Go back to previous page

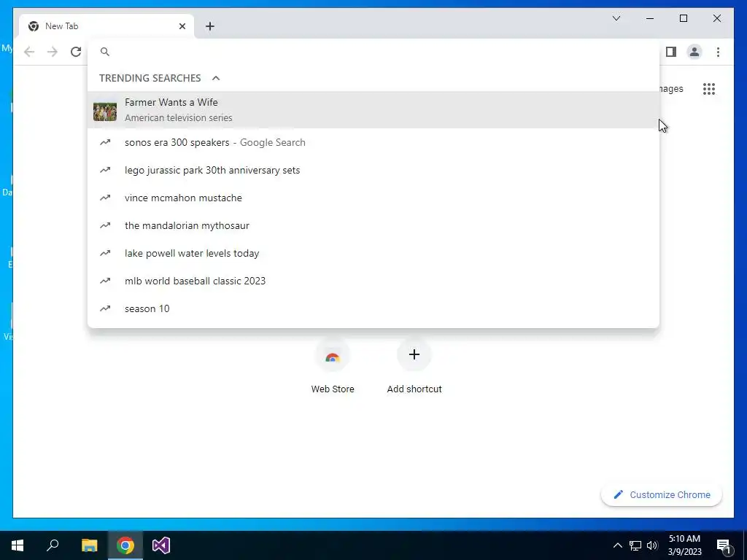pyautogui.click(x=29, y=52)
